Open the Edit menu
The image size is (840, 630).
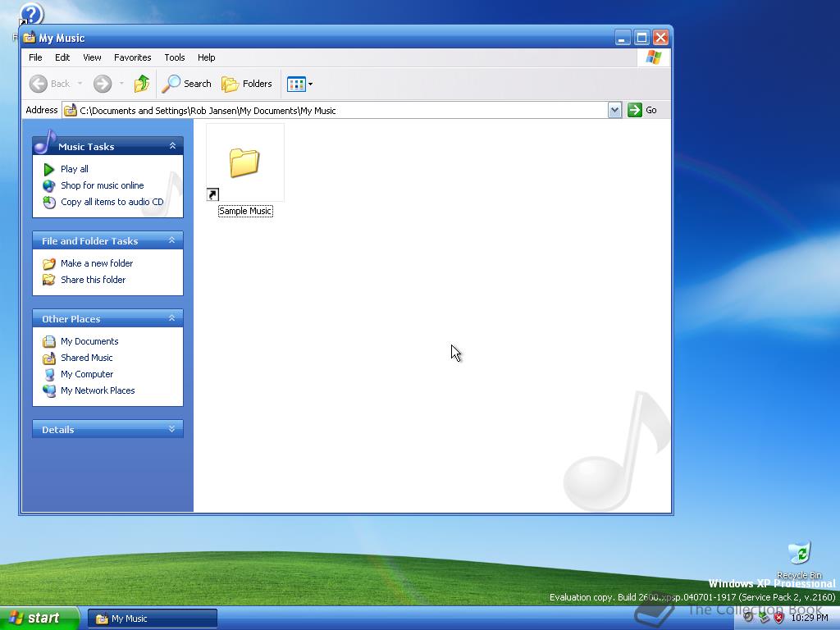(62, 57)
